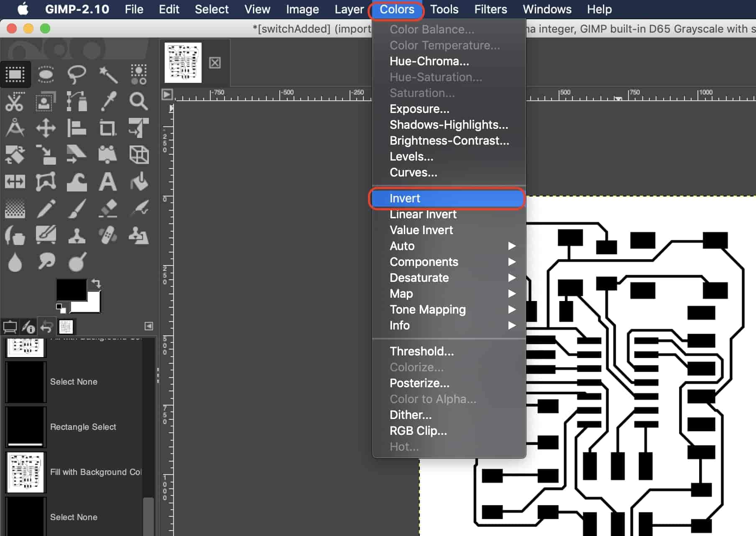Screen dimensions: 756x536
Task: Select the Pencil tool
Action: 46,208
